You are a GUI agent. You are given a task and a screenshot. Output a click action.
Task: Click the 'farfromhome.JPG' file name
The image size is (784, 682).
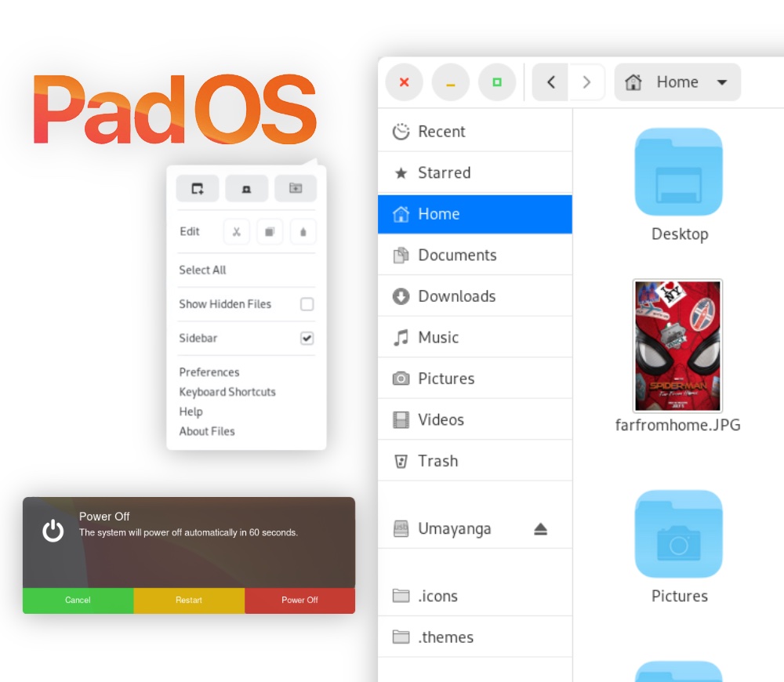[x=678, y=425]
